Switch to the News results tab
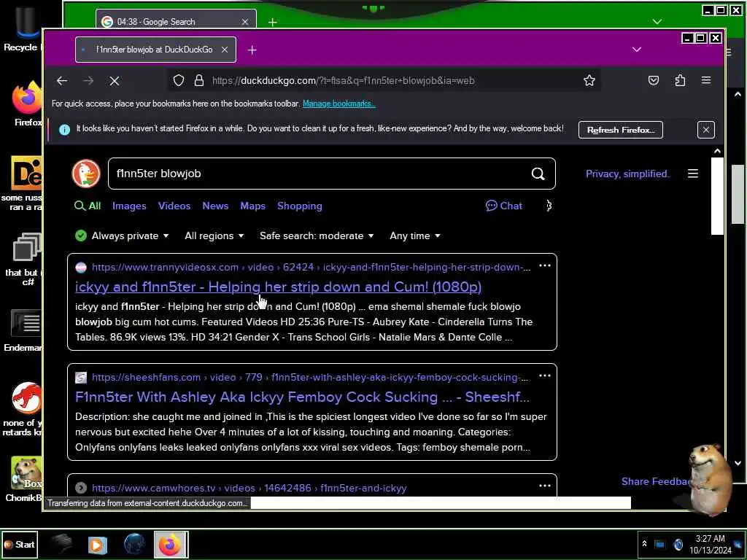 click(x=215, y=206)
